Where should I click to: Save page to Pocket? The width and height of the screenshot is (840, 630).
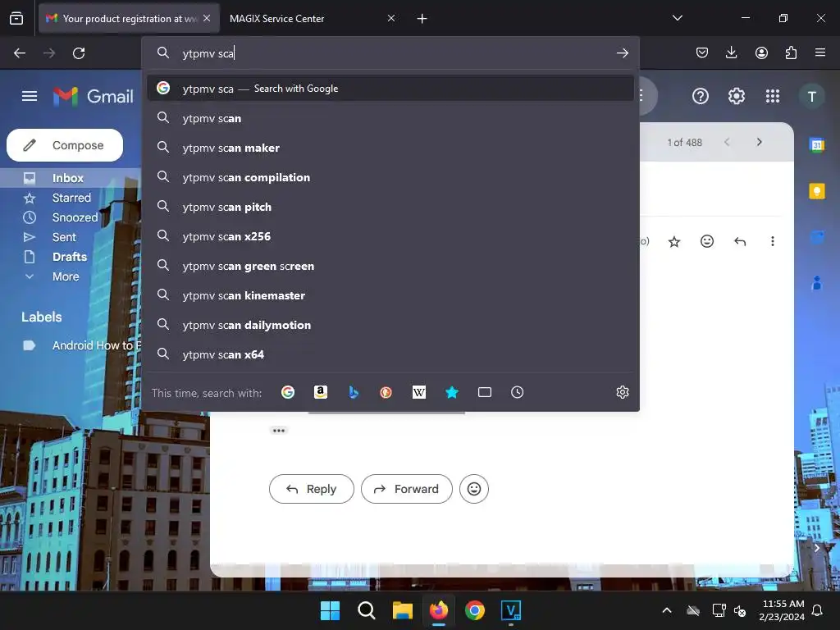coord(702,52)
